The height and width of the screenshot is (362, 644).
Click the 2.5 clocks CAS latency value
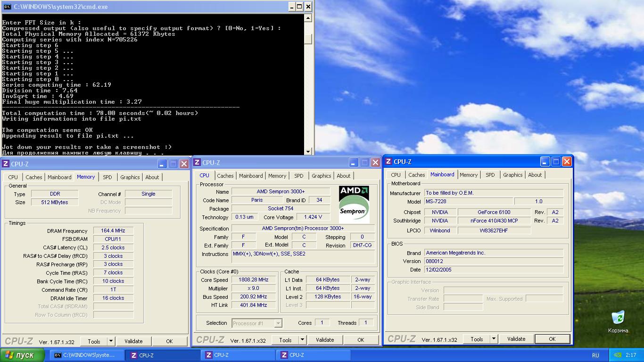tap(113, 247)
